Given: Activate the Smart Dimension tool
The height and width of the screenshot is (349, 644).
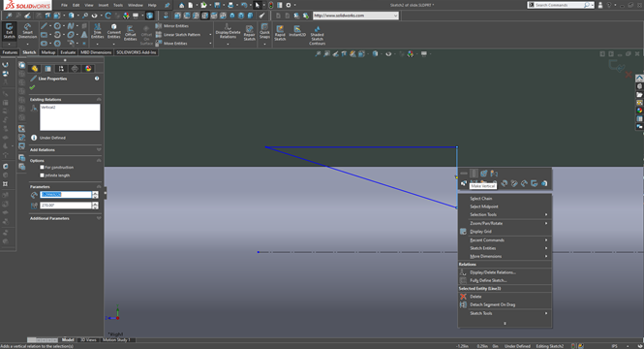Looking at the screenshot, I should pos(27,32).
